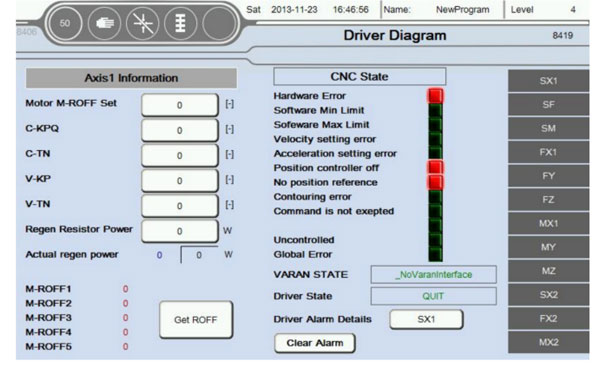Click the Uncontrolled status indicator
This screenshot has height=372, width=600.
click(435, 240)
